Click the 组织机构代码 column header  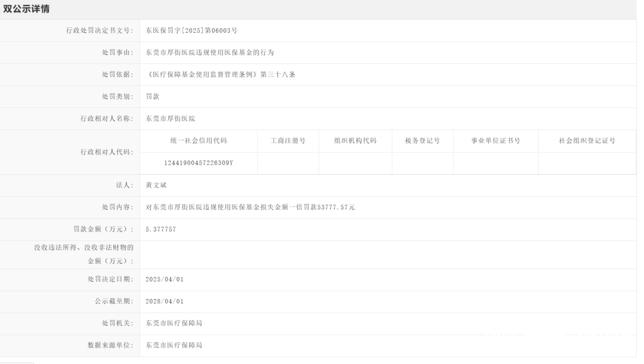point(355,141)
